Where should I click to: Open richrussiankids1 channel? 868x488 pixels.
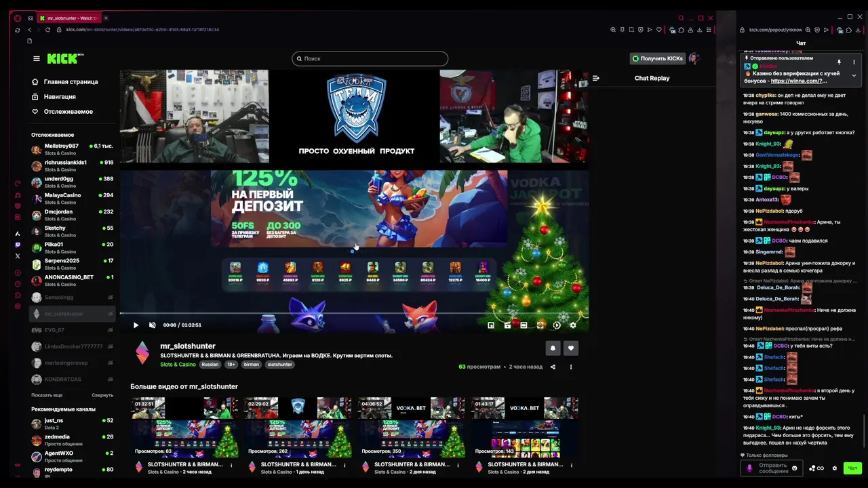click(x=73, y=165)
